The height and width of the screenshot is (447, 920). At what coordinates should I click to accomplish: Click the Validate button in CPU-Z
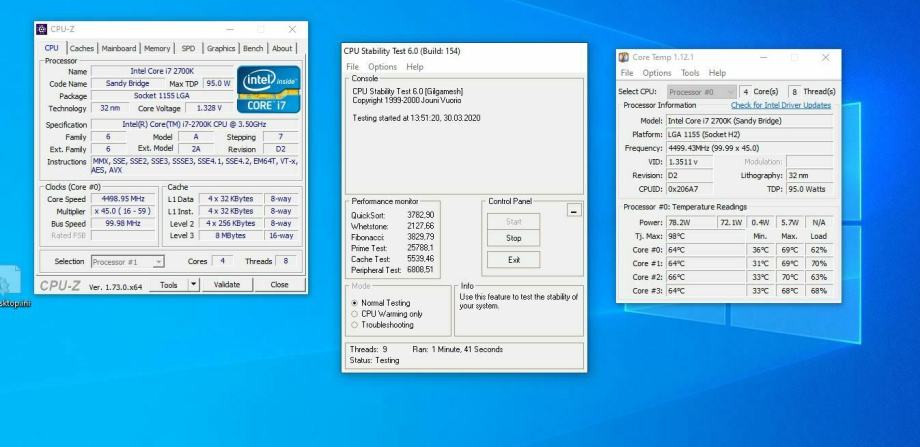pyautogui.click(x=227, y=285)
